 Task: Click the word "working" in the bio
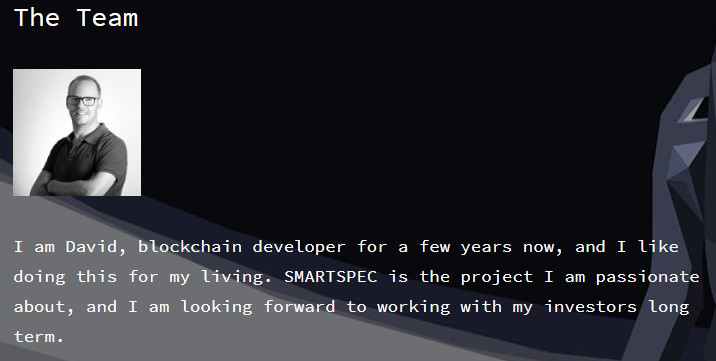point(414,308)
